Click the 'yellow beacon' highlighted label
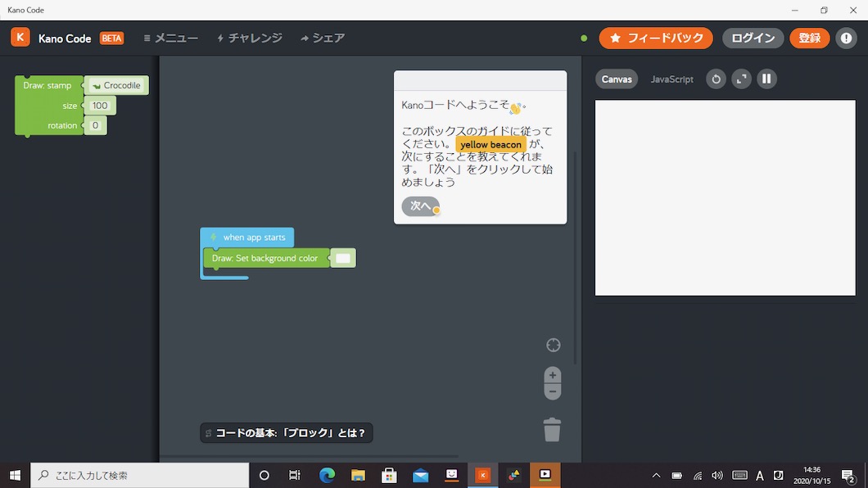 (x=491, y=144)
